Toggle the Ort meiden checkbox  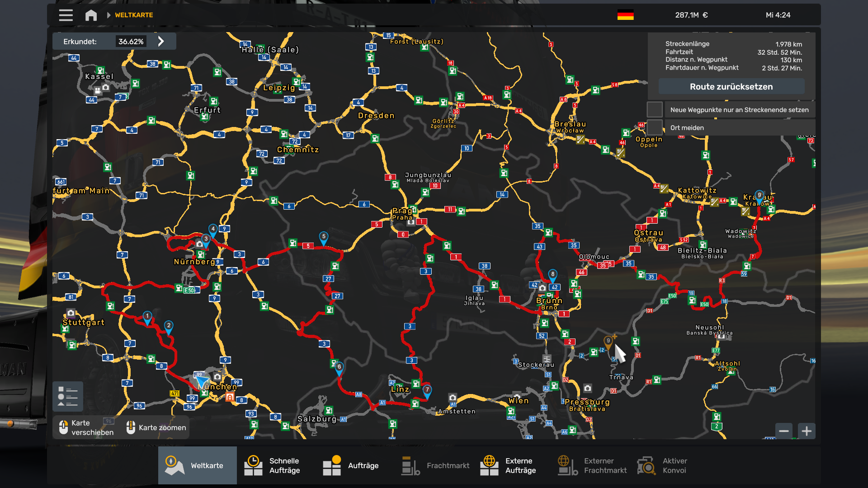click(x=654, y=128)
